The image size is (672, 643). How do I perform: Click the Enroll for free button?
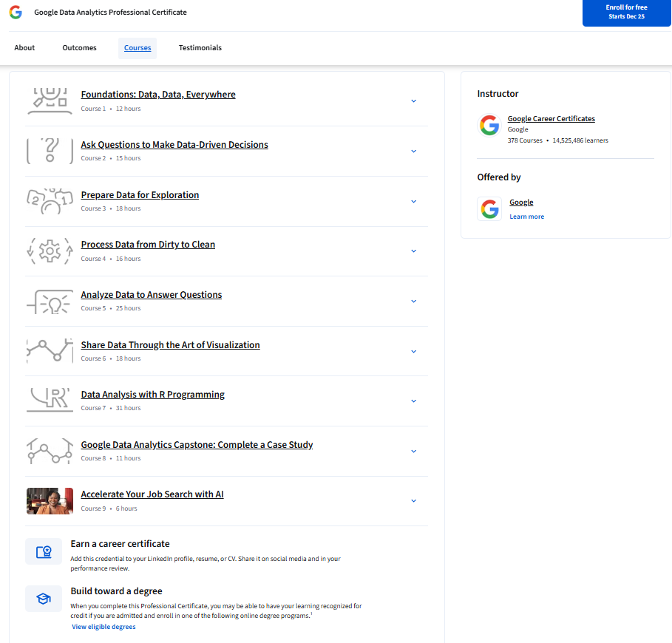(x=626, y=13)
